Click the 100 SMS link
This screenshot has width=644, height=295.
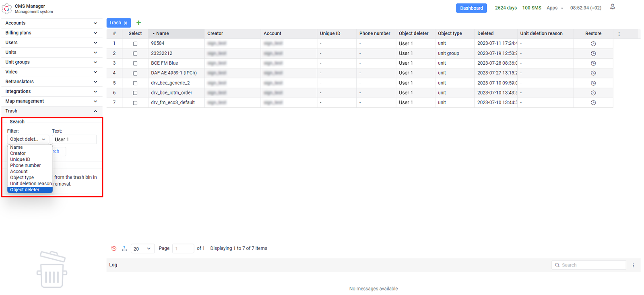(532, 8)
